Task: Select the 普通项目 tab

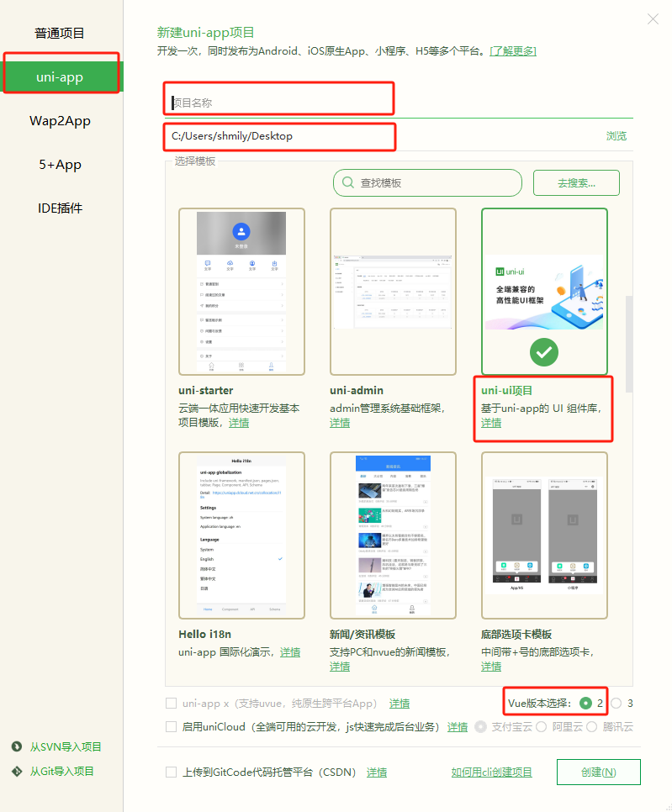Action: click(x=60, y=33)
